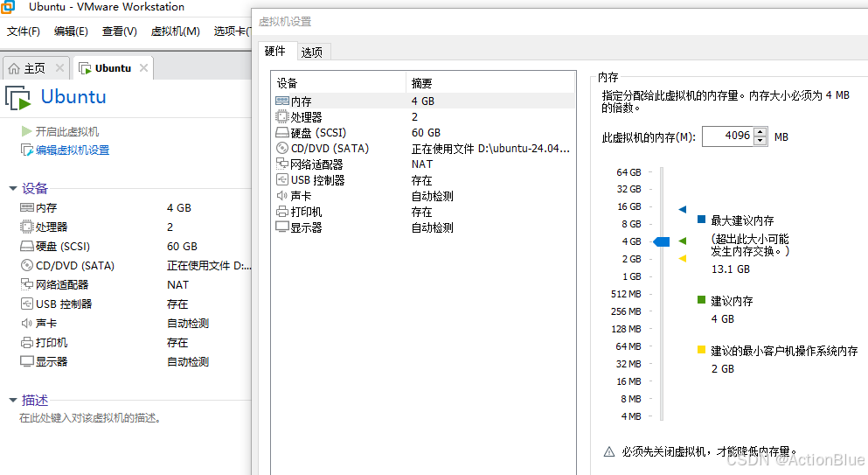Screen dimensions: 868x475
Task: Click the 网络适配器 icon in main window devices
Action: pos(26,284)
